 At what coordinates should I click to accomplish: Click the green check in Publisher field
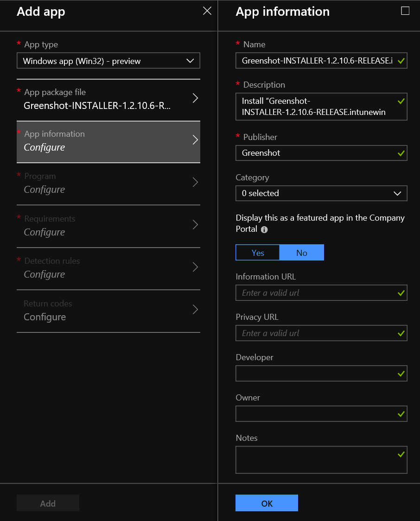pyautogui.click(x=401, y=153)
